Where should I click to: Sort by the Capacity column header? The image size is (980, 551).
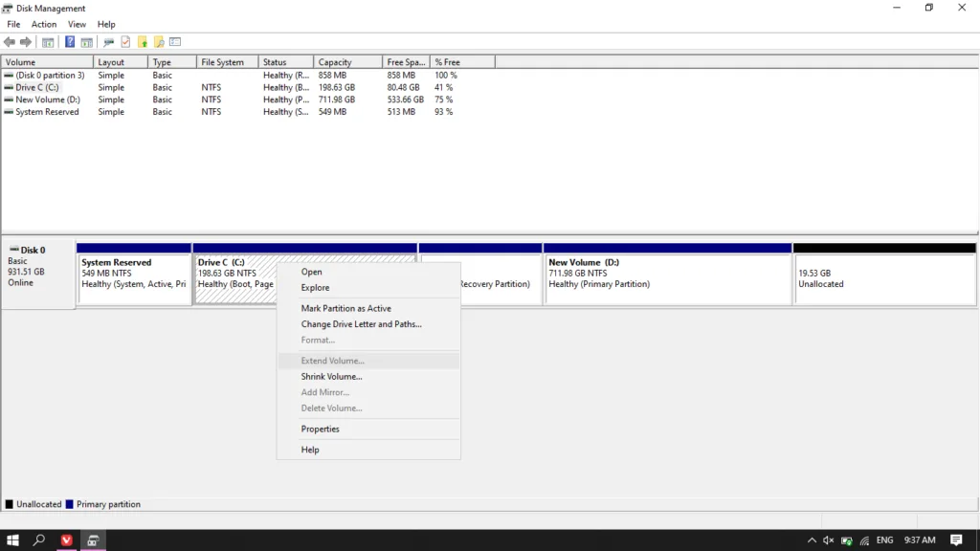(335, 62)
